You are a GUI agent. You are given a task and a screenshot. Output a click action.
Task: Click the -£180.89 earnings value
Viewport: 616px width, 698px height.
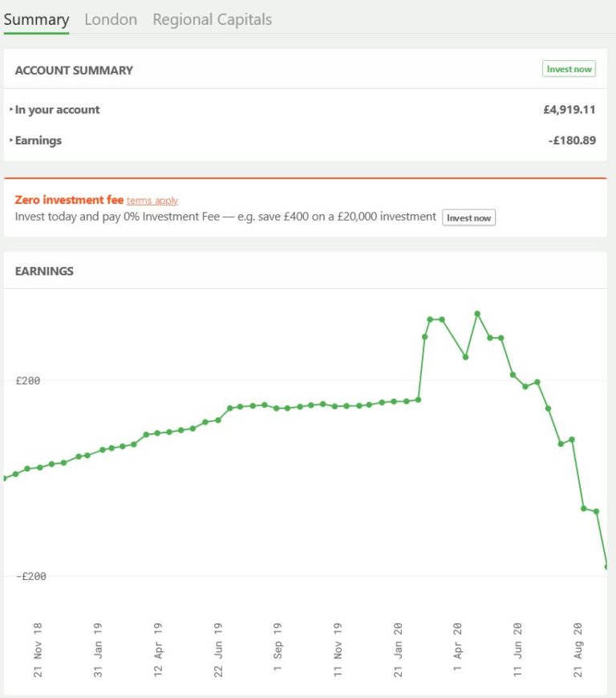(x=572, y=140)
